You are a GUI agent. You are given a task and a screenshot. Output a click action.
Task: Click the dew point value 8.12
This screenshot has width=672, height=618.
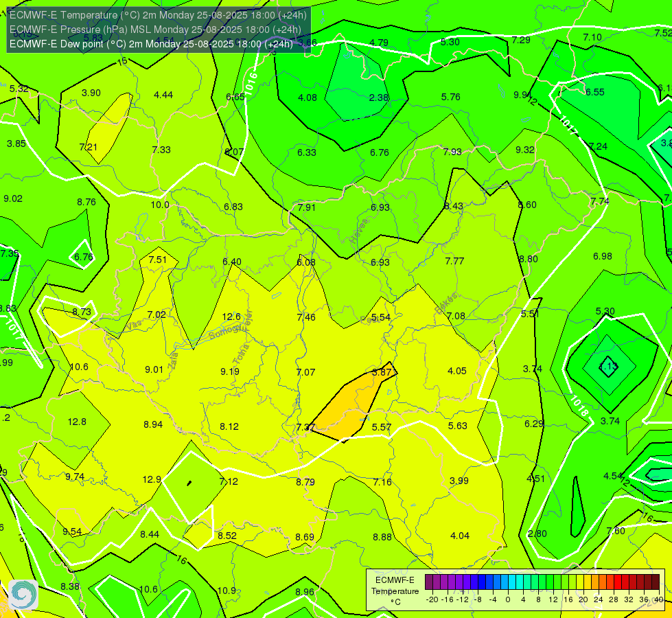(x=229, y=426)
